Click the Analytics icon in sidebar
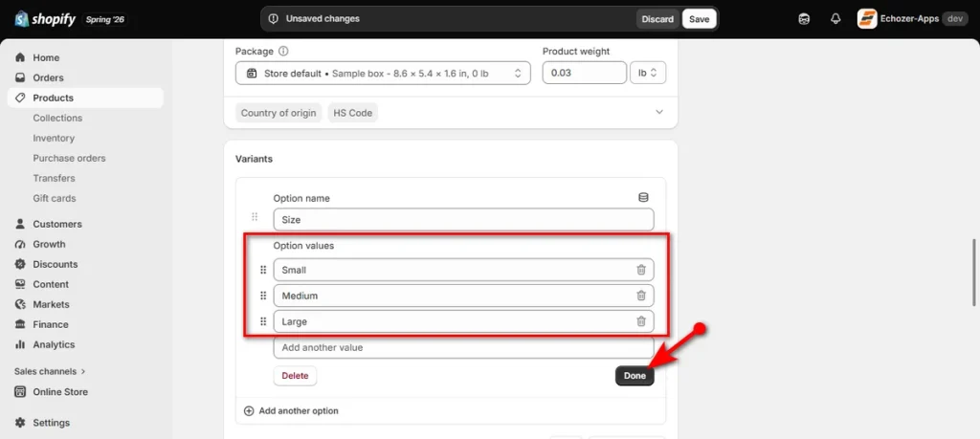This screenshot has width=980, height=439. [20, 344]
